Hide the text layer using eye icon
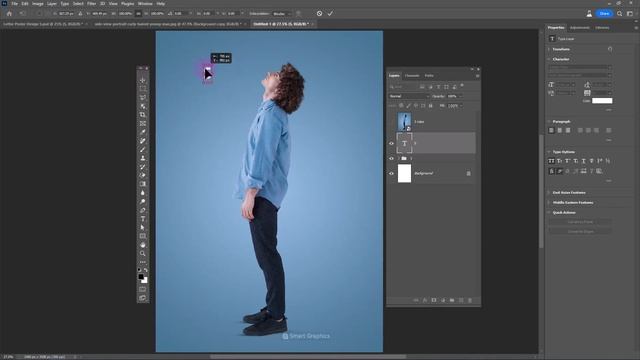The height and width of the screenshot is (360, 640). [x=391, y=143]
